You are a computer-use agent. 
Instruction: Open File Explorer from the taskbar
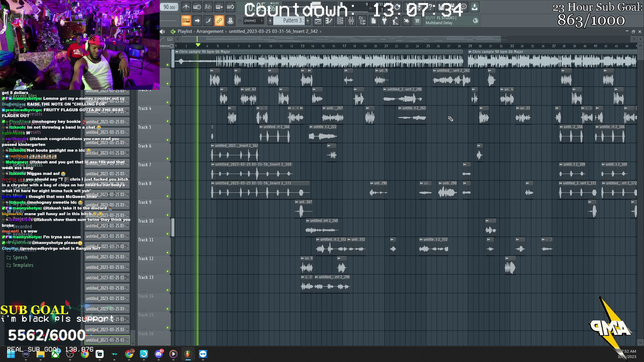coord(41,354)
